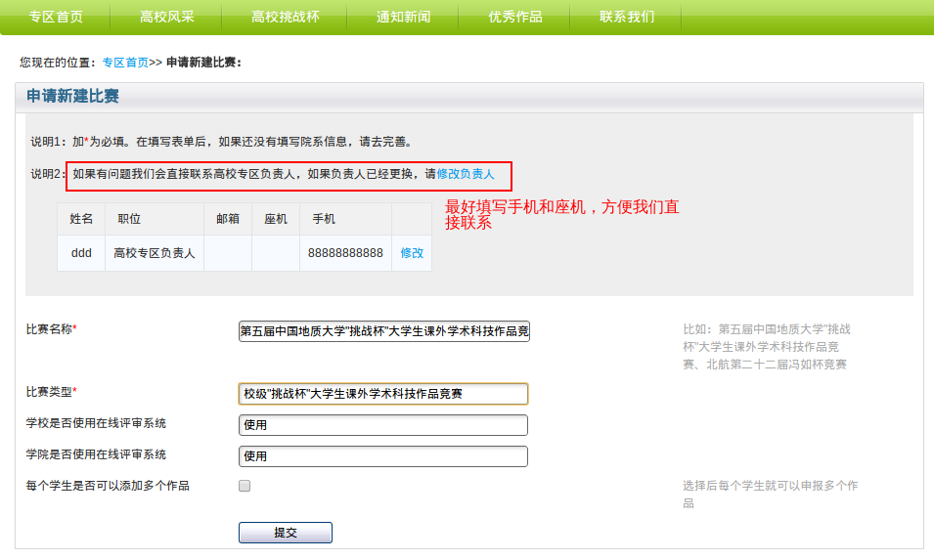Screen dimensions: 934x560
Task: Click the 比赛类型 field label
Action: click(x=51, y=392)
